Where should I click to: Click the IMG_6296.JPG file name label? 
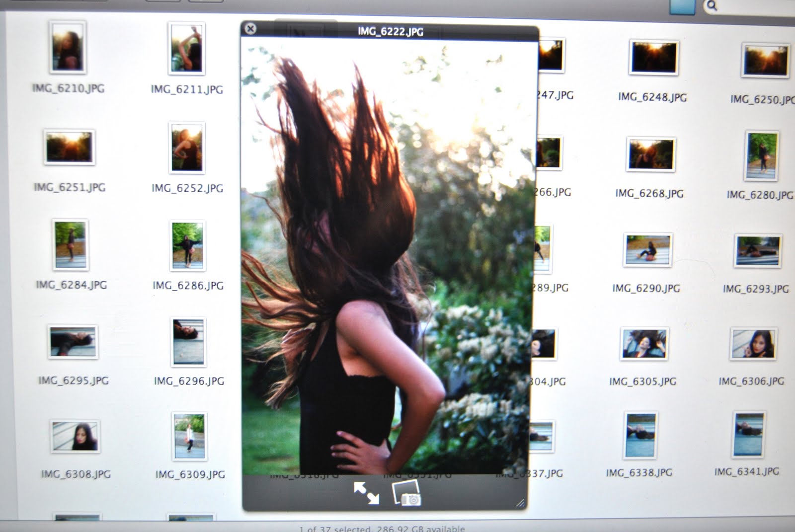pyautogui.click(x=189, y=381)
